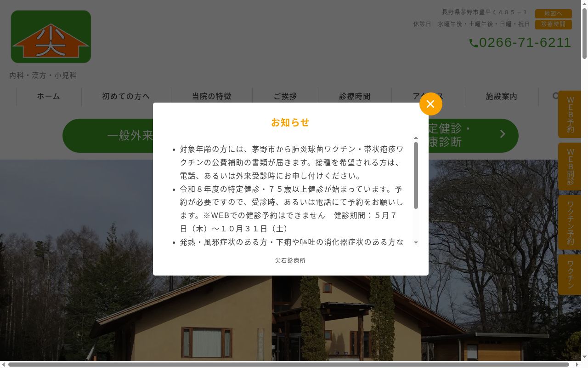588x368 pixels.
Task: Go to 当院の特徴 in the navigation
Action: 212,97
